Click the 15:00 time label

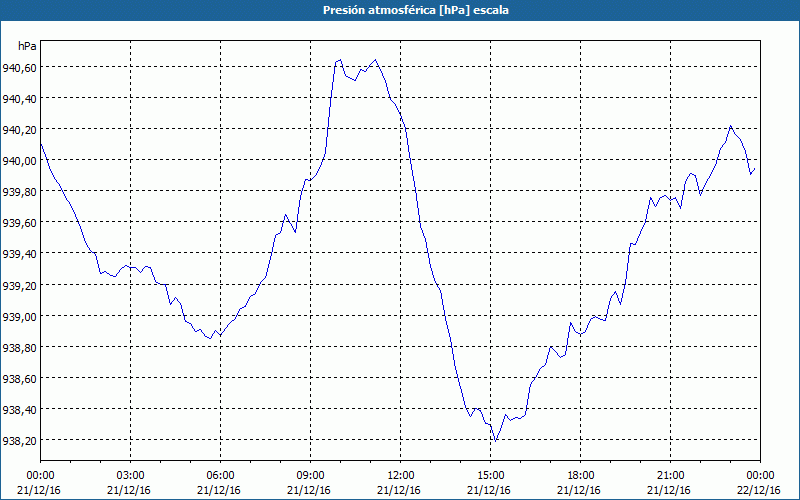pos(490,476)
